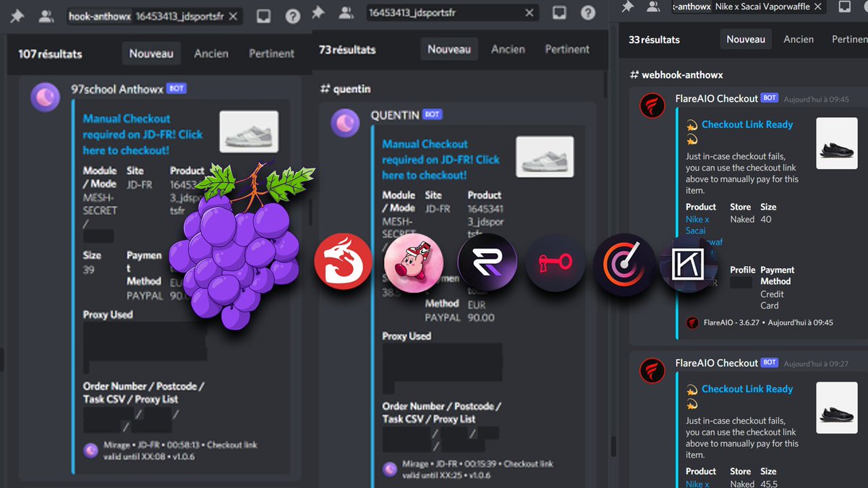Click Mirage footer icon in 97school Anthowx message
The height and width of the screenshot is (488, 868).
tap(90, 450)
